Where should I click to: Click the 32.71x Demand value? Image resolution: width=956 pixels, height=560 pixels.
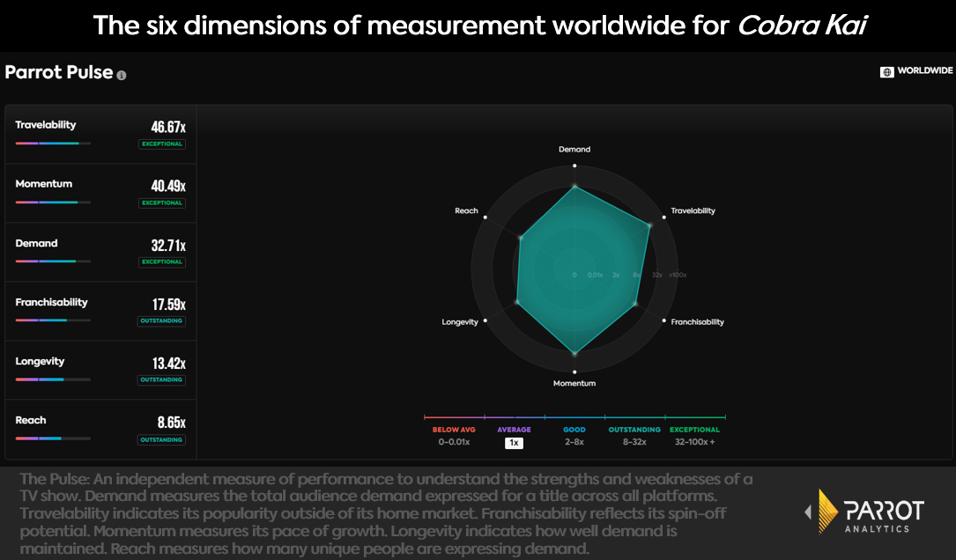168,245
